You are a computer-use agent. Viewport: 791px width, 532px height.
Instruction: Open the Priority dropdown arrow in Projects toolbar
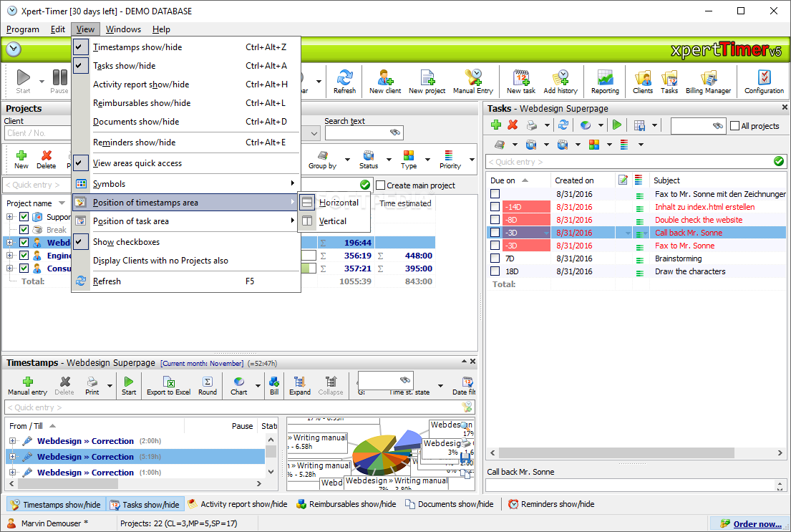[472, 160]
